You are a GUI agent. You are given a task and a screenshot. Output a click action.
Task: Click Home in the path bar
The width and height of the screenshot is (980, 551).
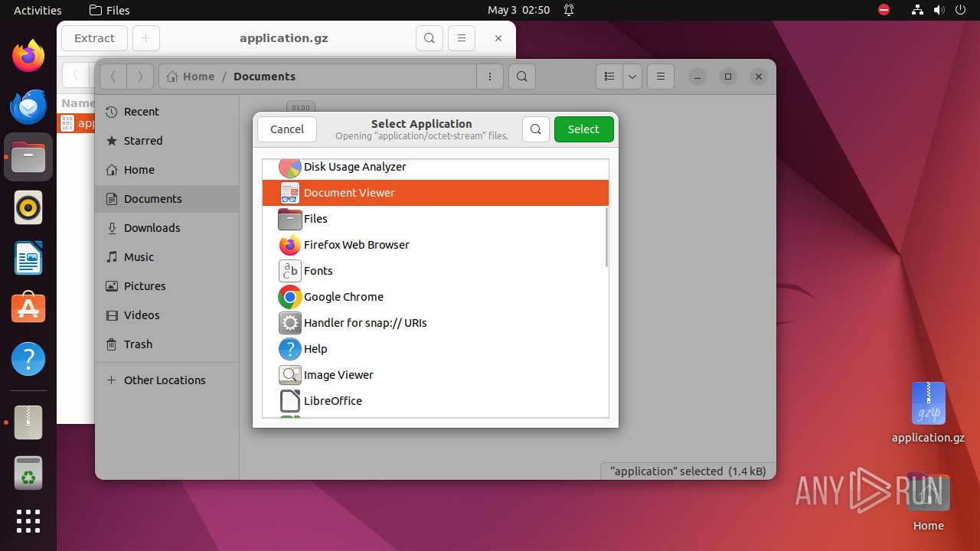click(191, 77)
